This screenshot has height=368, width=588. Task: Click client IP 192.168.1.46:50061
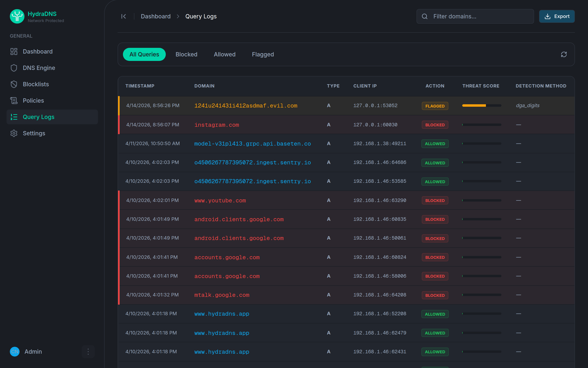pos(380,238)
